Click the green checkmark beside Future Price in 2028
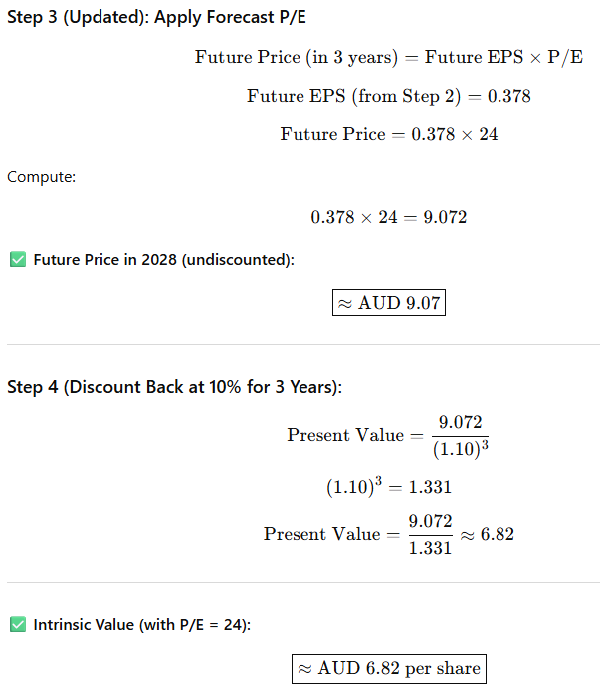This screenshot has width=600, height=700. point(17,260)
